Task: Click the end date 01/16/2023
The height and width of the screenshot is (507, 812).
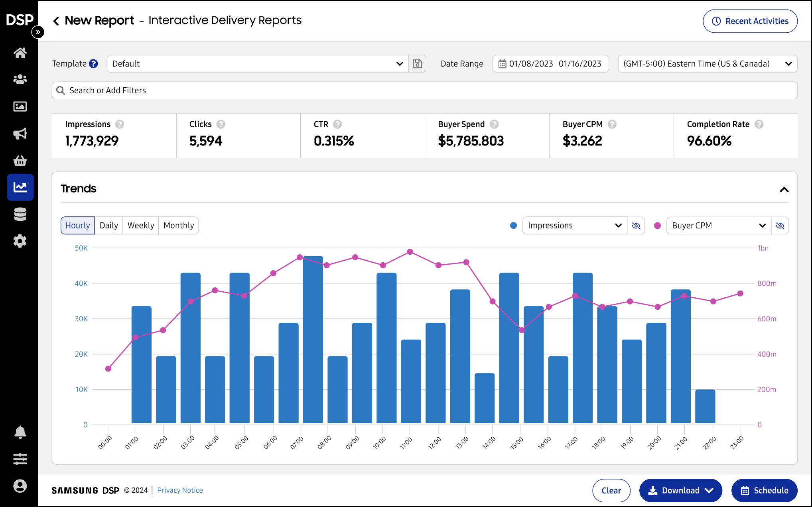Action: pyautogui.click(x=580, y=64)
